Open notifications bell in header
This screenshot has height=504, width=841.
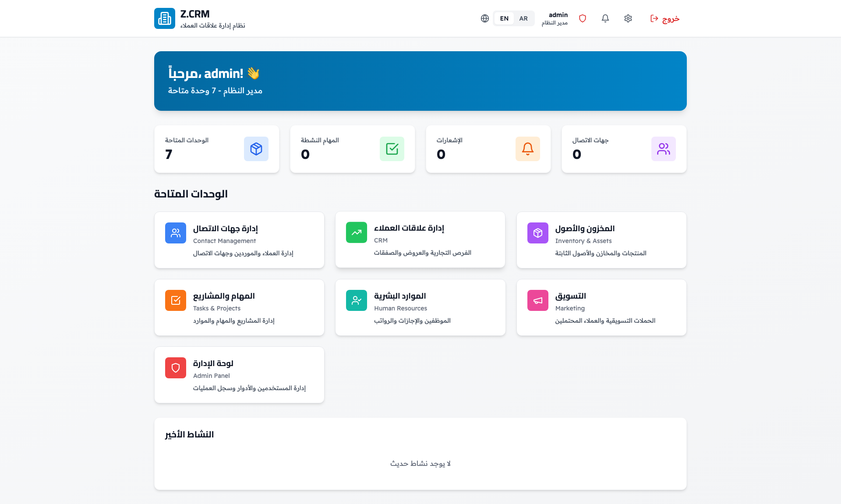click(x=605, y=18)
